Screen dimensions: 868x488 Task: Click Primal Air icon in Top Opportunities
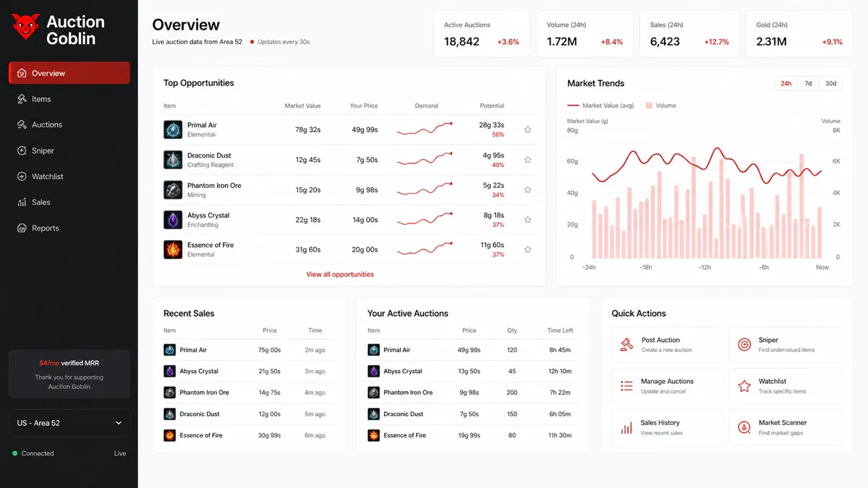[173, 129]
